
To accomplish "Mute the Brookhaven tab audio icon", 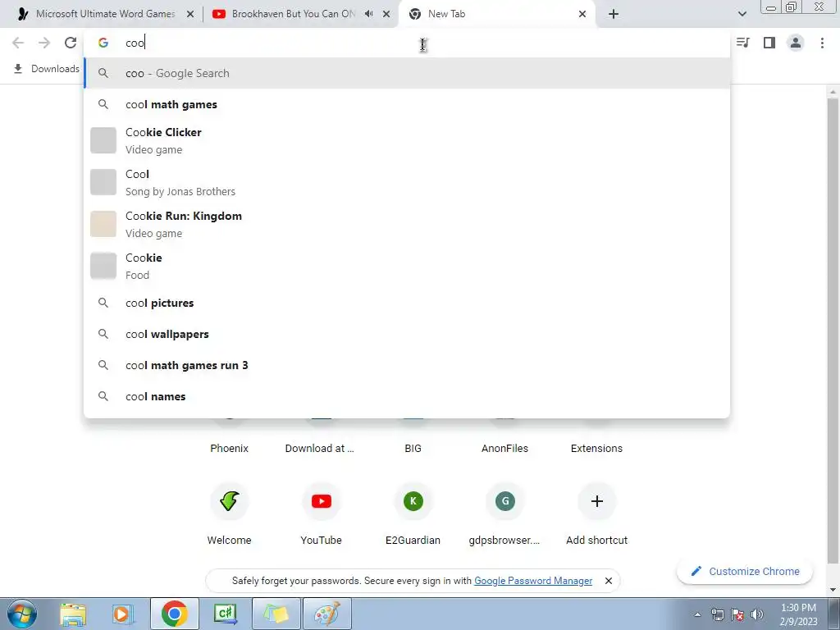I will tap(368, 14).
